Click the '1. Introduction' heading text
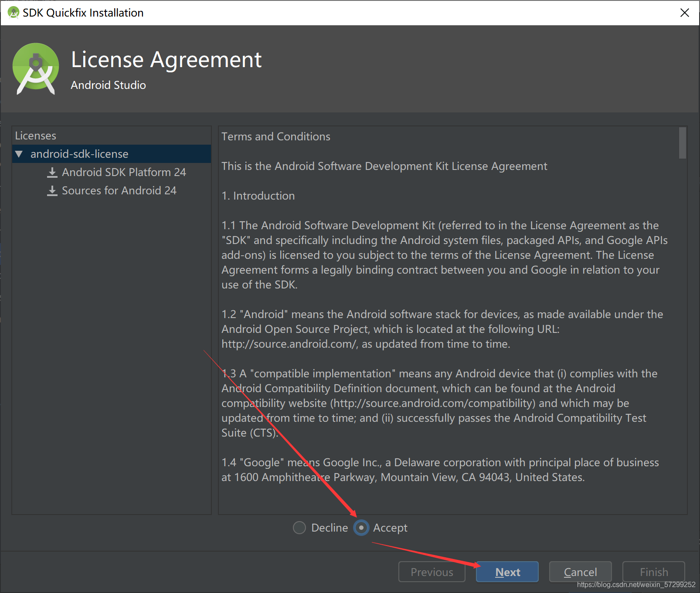This screenshot has width=700, height=593. [x=258, y=196]
